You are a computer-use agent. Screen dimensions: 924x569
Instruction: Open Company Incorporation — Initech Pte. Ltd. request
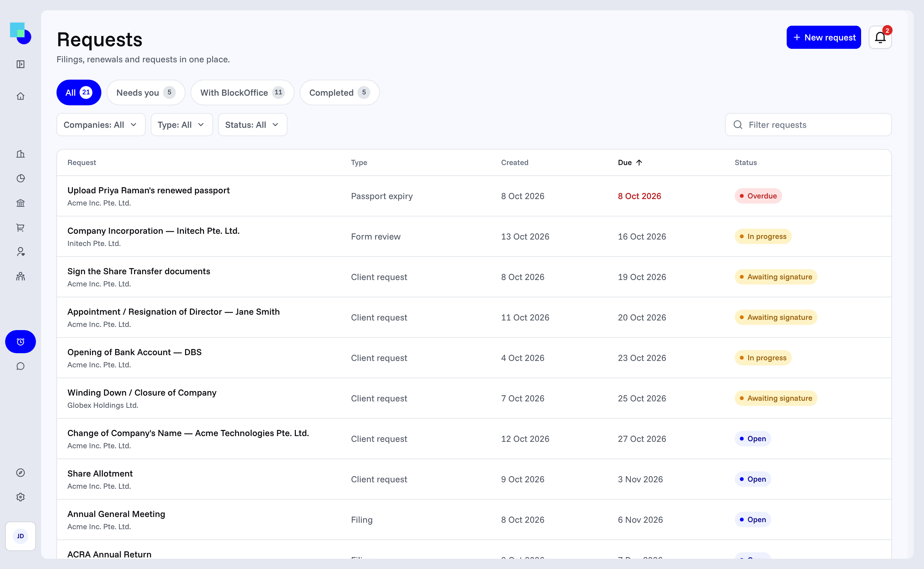474,237
